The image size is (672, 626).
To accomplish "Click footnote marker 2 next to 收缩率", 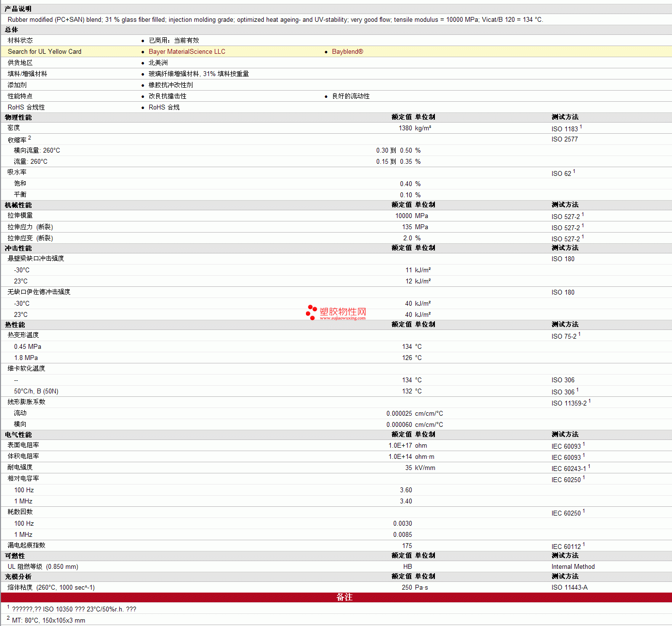I will pyautogui.click(x=30, y=138).
